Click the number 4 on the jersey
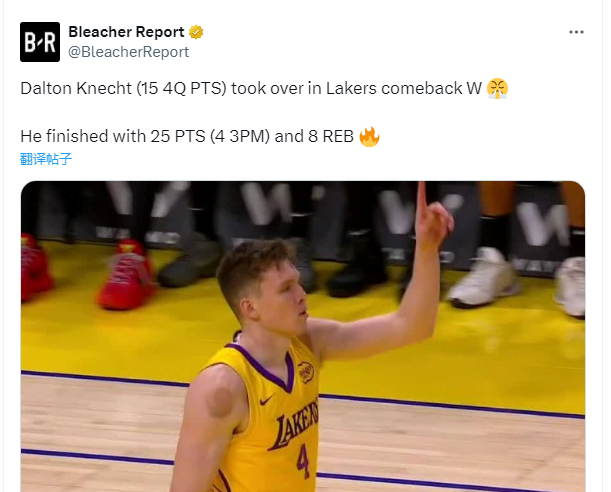The height and width of the screenshot is (492, 611). point(304,462)
